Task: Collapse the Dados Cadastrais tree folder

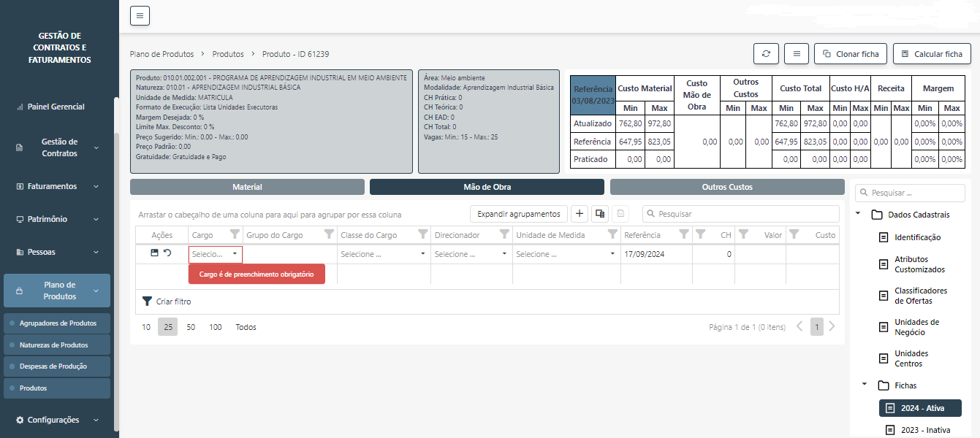Action: 858,215
